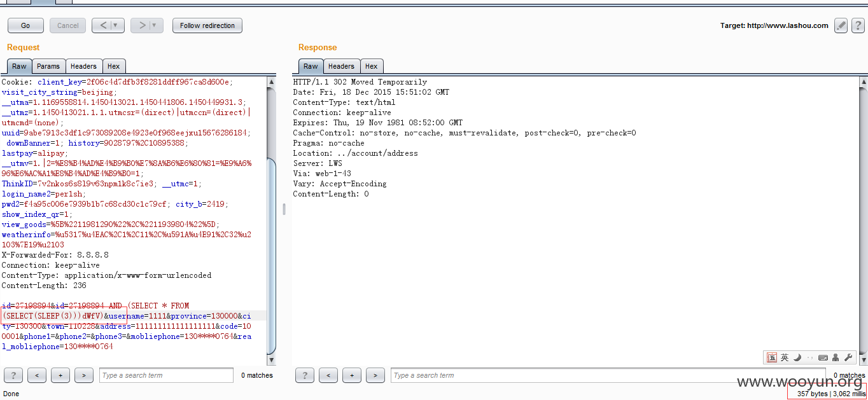Click the Follow redirection button
Image resolution: width=868 pixels, height=400 pixels.
coord(207,25)
